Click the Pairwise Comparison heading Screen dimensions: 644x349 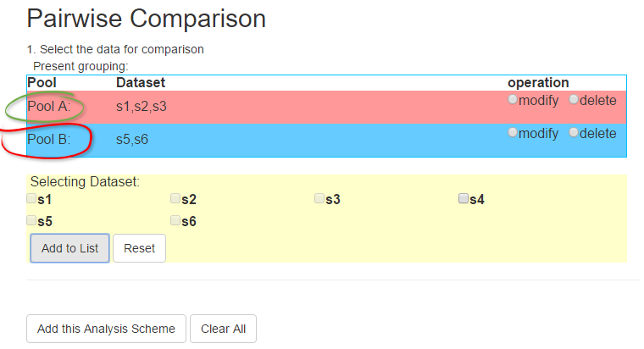point(147,19)
